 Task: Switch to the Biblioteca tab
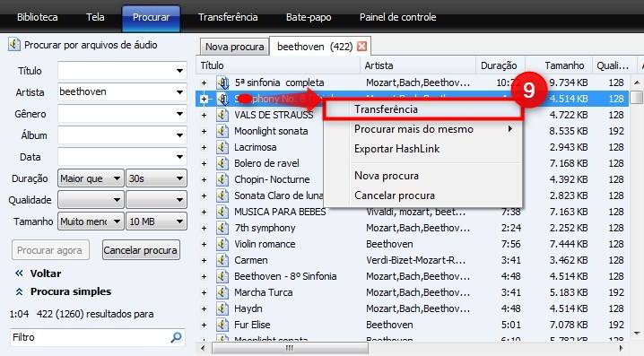pos(38,17)
